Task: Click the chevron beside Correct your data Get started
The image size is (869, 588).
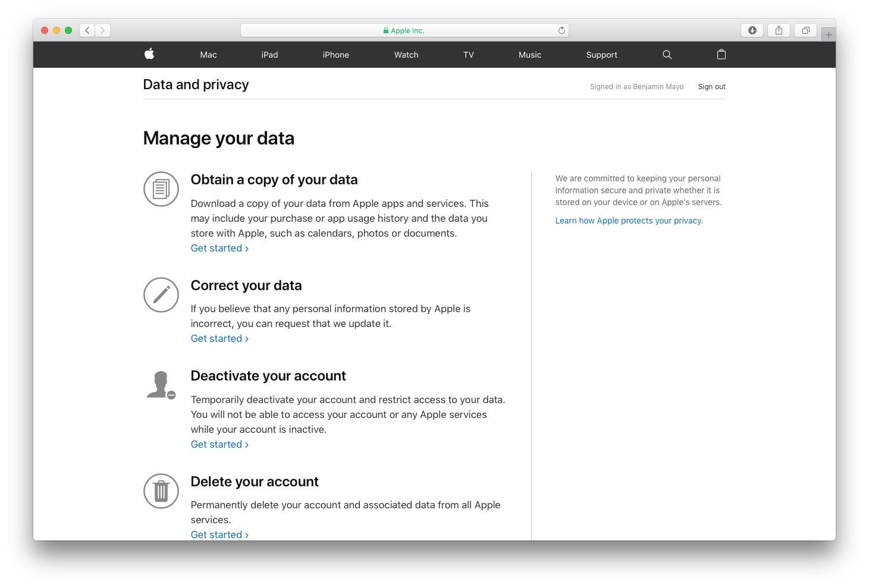Action: coord(246,339)
